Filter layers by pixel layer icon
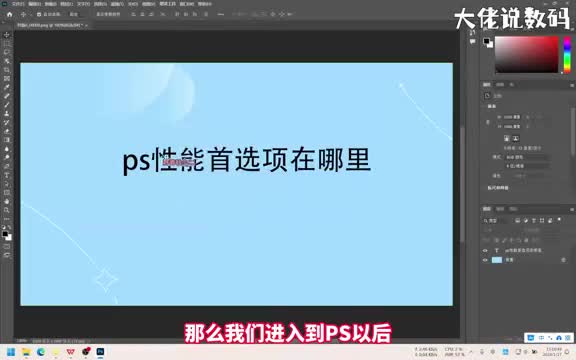This screenshot has width=576, height=360. [517, 220]
